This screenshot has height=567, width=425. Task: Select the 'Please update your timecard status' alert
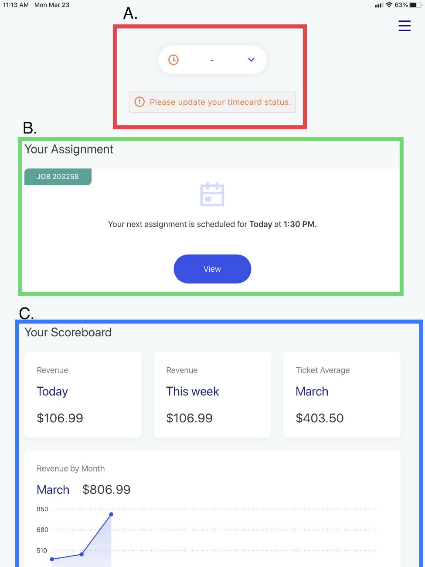pos(212,102)
